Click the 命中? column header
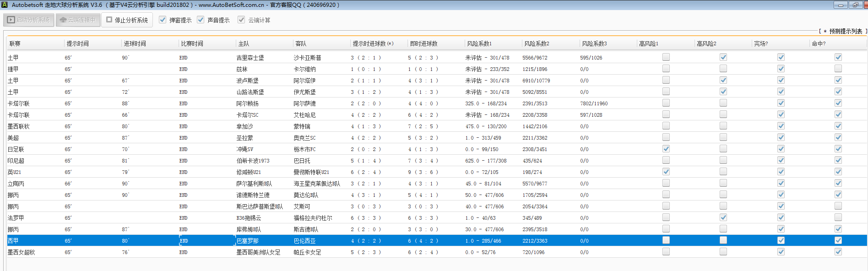Image resolution: width=868 pixels, height=271 pixels. [x=819, y=44]
